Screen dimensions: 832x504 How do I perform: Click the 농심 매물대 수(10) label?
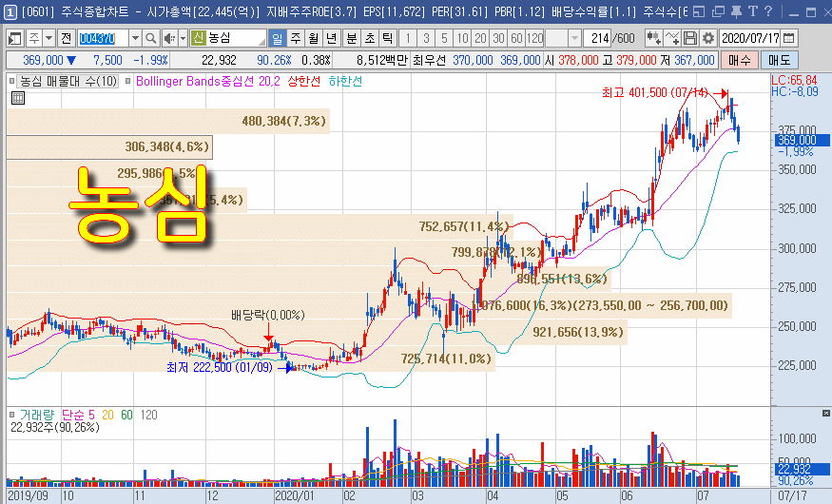point(68,81)
